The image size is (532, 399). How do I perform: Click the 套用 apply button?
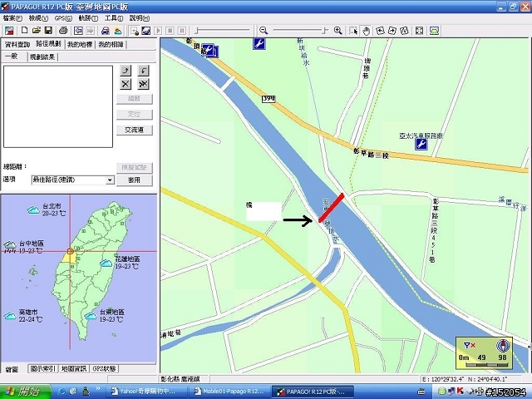135,180
